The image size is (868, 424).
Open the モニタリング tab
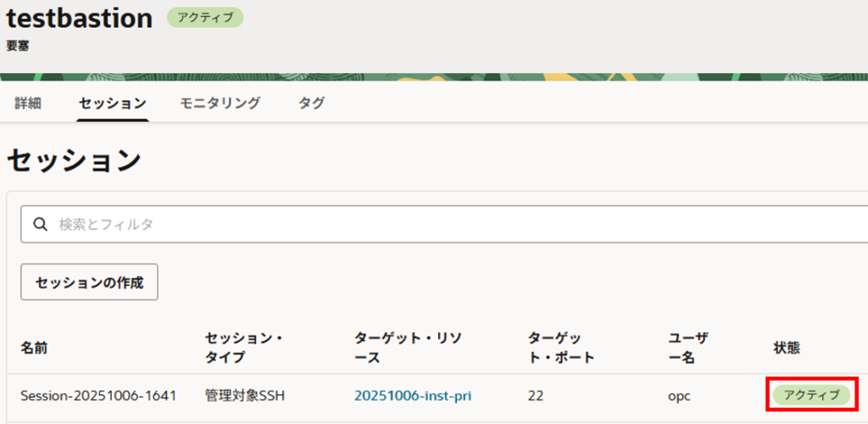pyautogui.click(x=220, y=103)
